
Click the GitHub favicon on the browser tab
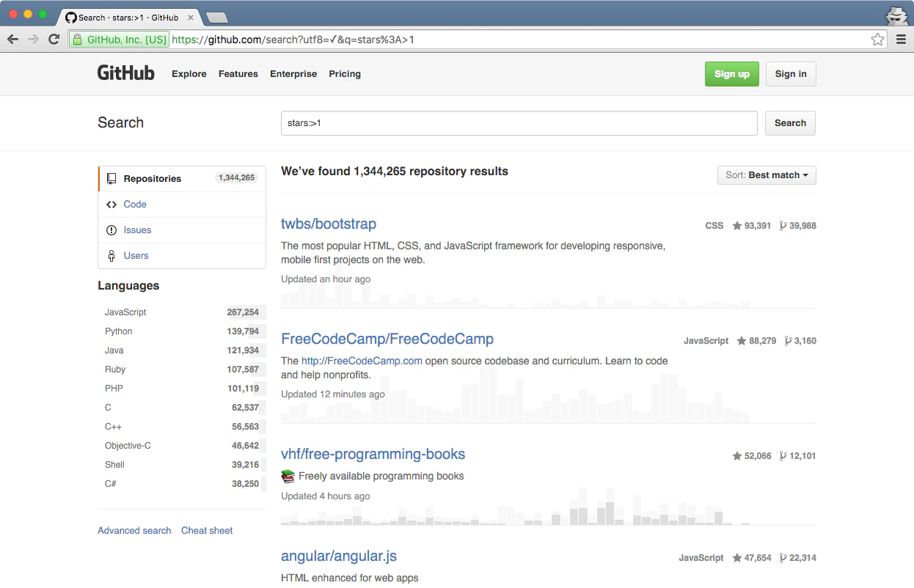[x=71, y=17]
